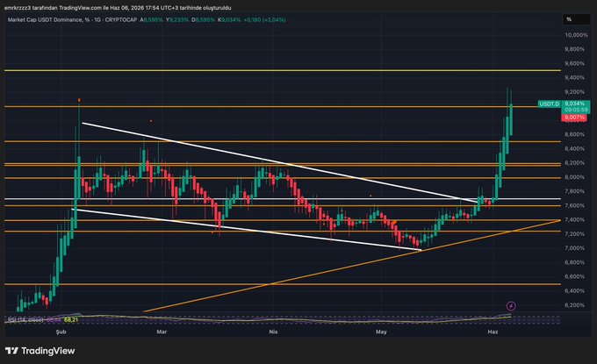Select the lower white descending wedge trendline

coord(246,229)
